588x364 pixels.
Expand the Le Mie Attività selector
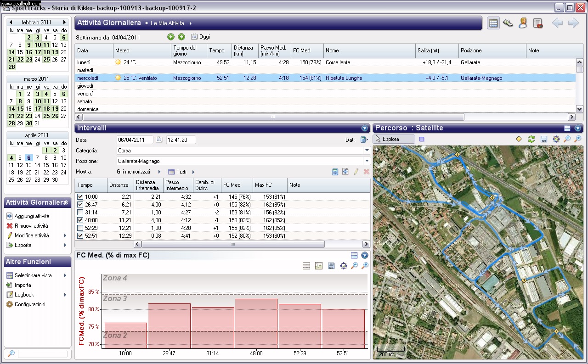pyautogui.click(x=170, y=23)
